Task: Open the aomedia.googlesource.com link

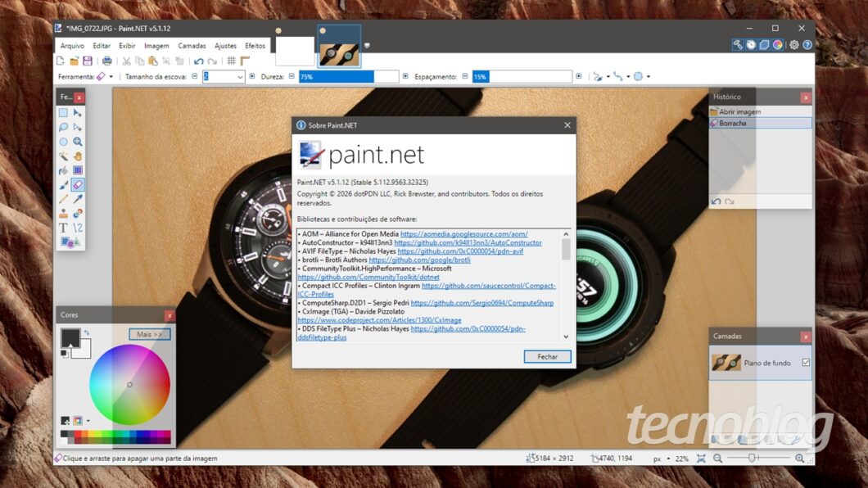Action: coord(464,234)
